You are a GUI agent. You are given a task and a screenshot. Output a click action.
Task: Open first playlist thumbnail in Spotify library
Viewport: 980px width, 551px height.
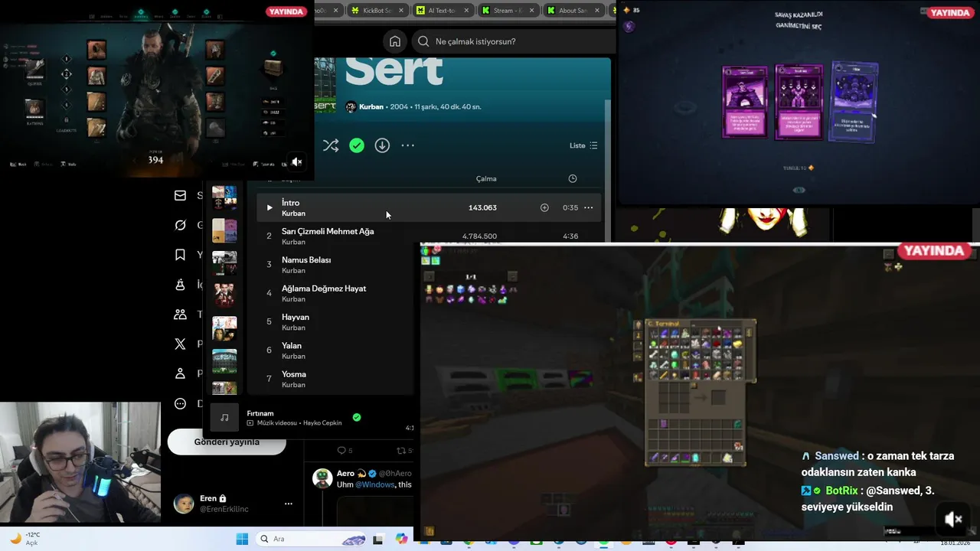224,197
